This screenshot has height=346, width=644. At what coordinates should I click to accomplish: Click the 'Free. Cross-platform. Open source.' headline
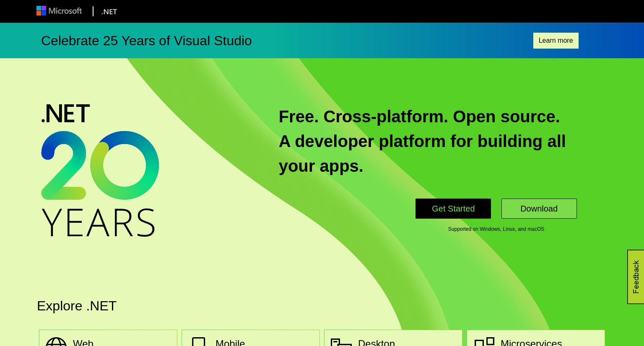419,116
